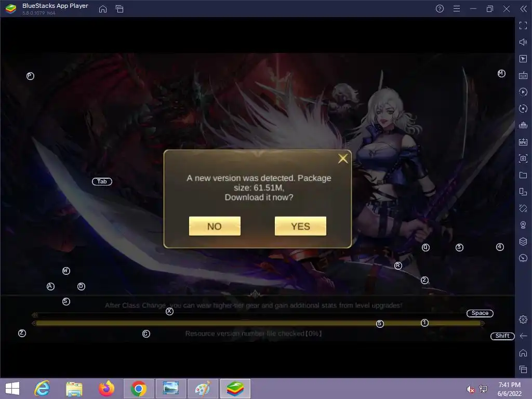Open the set location pin icon

coord(523,225)
